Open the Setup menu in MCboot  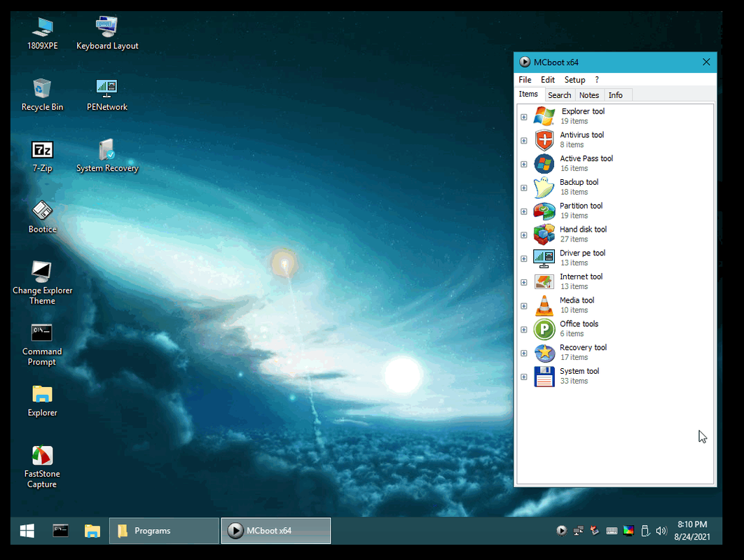click(x=574, y=80)
